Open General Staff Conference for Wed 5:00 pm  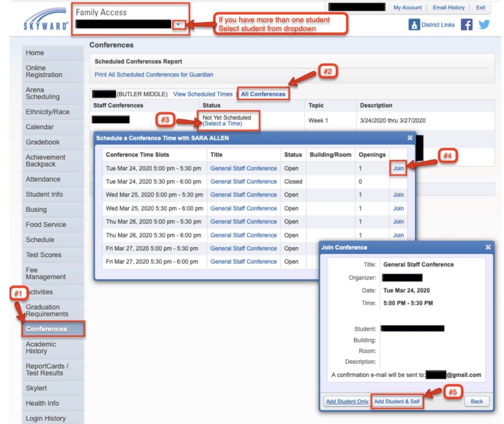(243, 195)
